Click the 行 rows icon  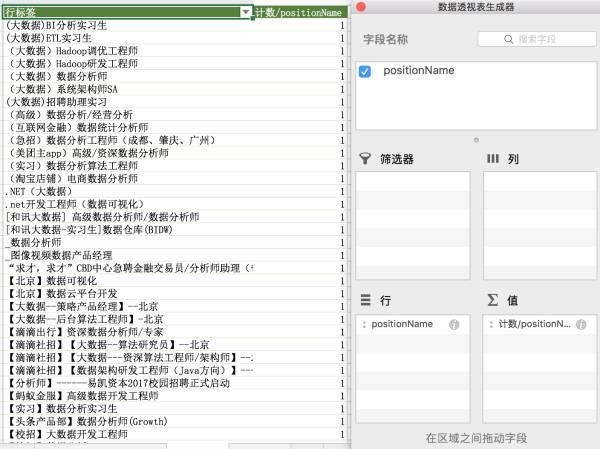tap(365, 299)
